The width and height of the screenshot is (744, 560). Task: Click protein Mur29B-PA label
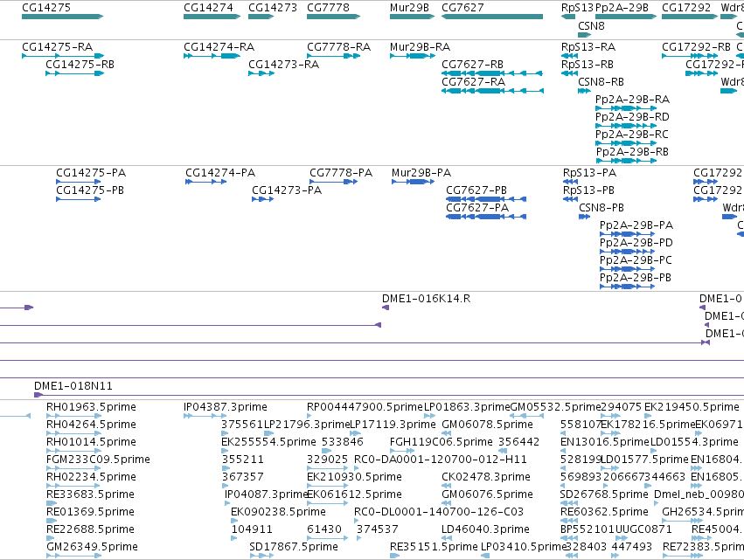421,173
